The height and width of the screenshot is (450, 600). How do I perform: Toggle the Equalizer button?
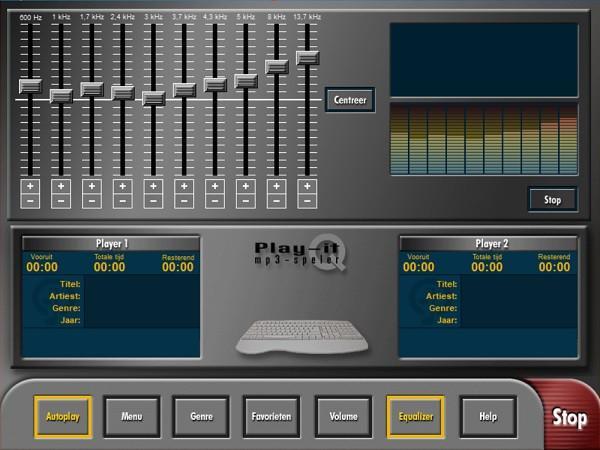tap(416, 417)
